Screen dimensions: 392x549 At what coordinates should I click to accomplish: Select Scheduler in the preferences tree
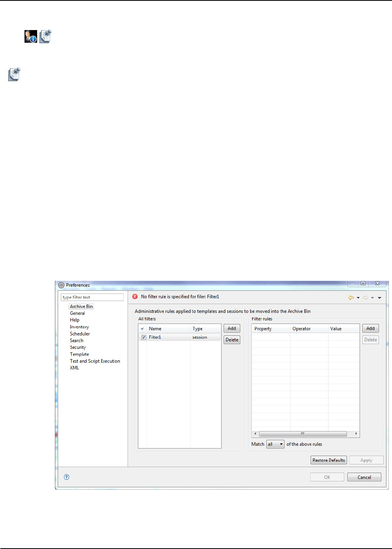click(x=80, y=334)
